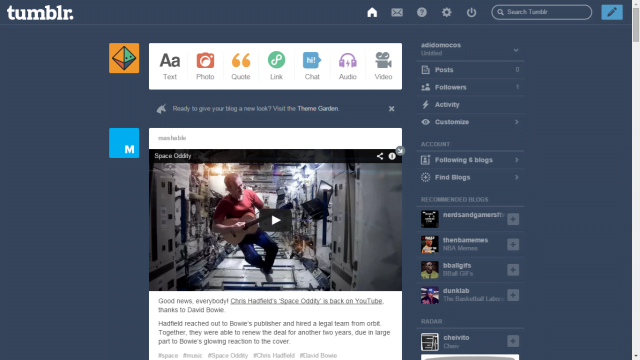Expand the Customize chevron
Viewport: 640px width, 360px height.
click(x=517, y=122)
